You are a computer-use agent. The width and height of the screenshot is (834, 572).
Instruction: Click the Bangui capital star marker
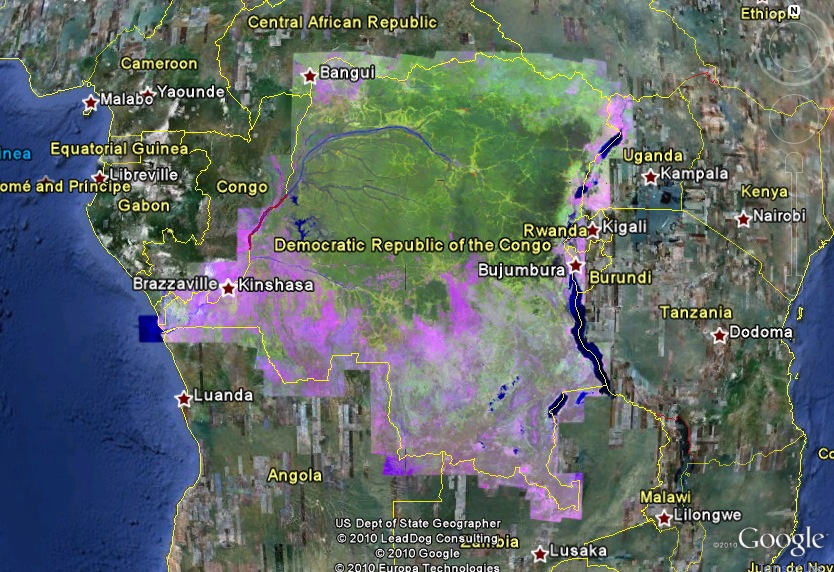309,75
